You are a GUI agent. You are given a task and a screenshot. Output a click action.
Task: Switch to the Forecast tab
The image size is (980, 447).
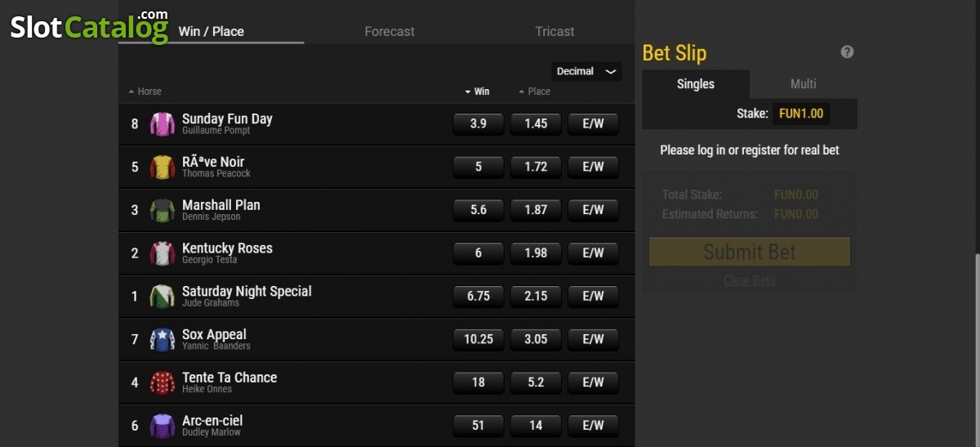click(x=390, y=31)
